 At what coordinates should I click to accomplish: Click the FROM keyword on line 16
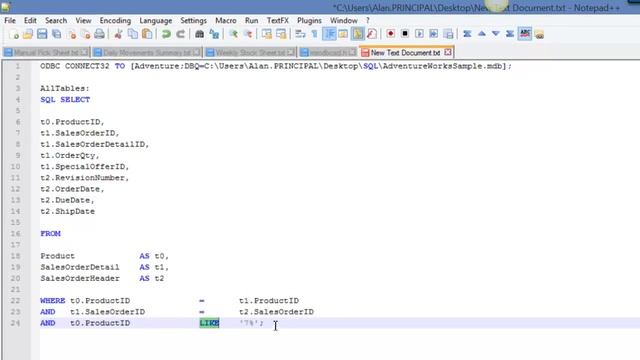50,233
